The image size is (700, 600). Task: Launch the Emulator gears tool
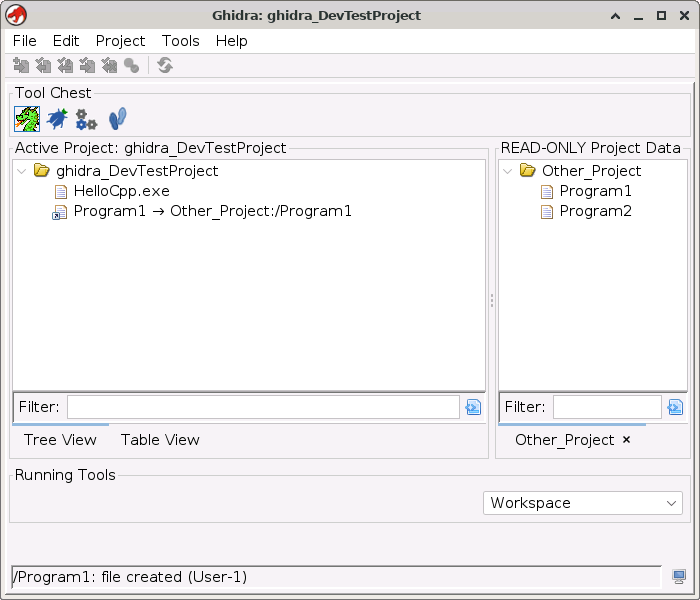coord(87,119)
